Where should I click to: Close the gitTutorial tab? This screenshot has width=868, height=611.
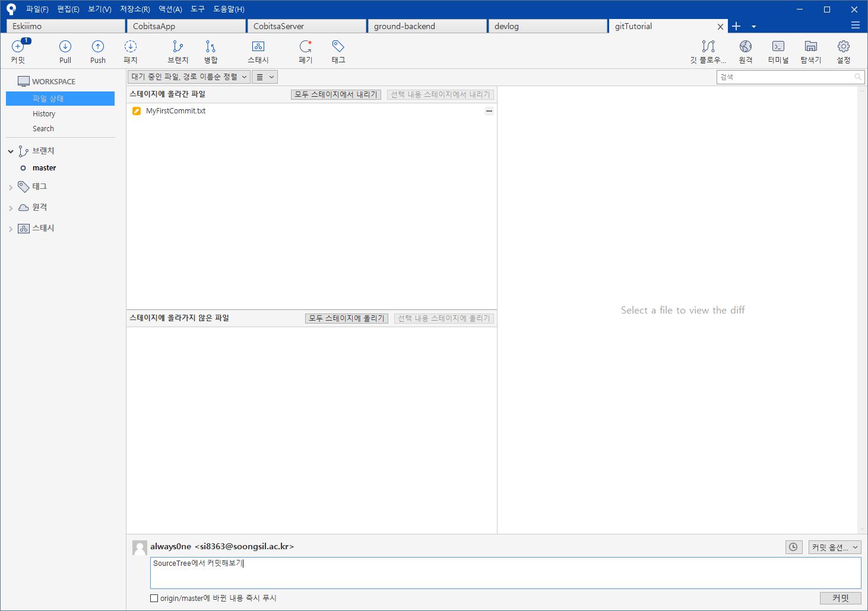(x=720, y=27)
